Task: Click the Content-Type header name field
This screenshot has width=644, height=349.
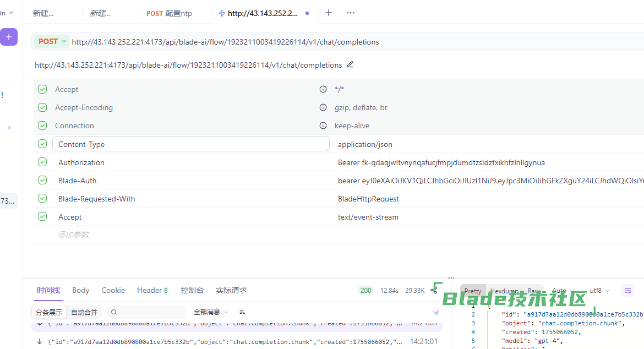Action: pyautogui.click(x=191, y=144)
